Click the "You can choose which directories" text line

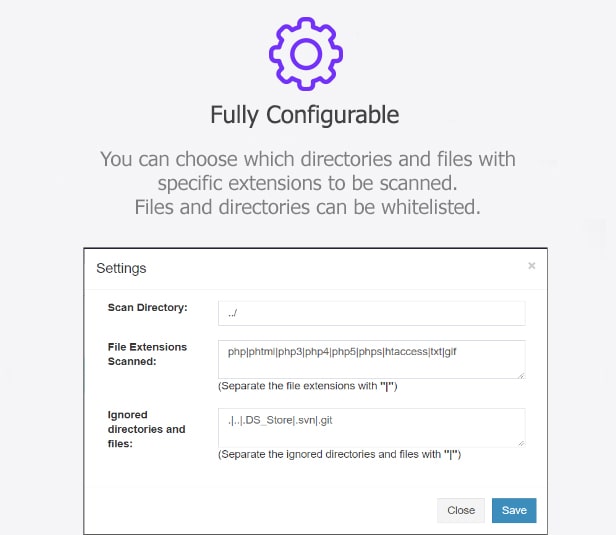tap(307, 159)
